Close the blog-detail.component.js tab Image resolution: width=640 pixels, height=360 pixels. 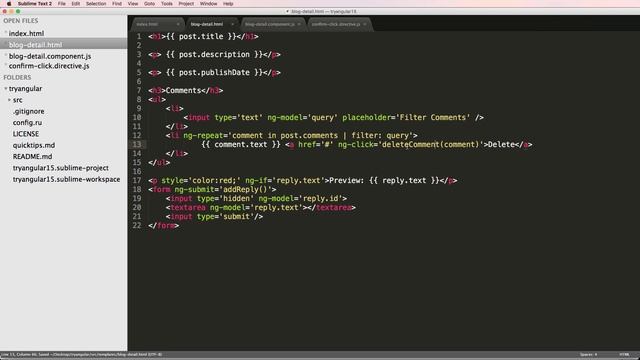pyautogui.click(x=299, y=24)
